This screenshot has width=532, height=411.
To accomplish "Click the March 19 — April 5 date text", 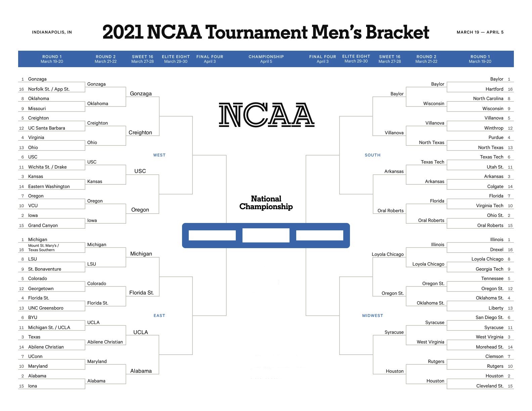I will pyautogui.click(x=480, y=32).
